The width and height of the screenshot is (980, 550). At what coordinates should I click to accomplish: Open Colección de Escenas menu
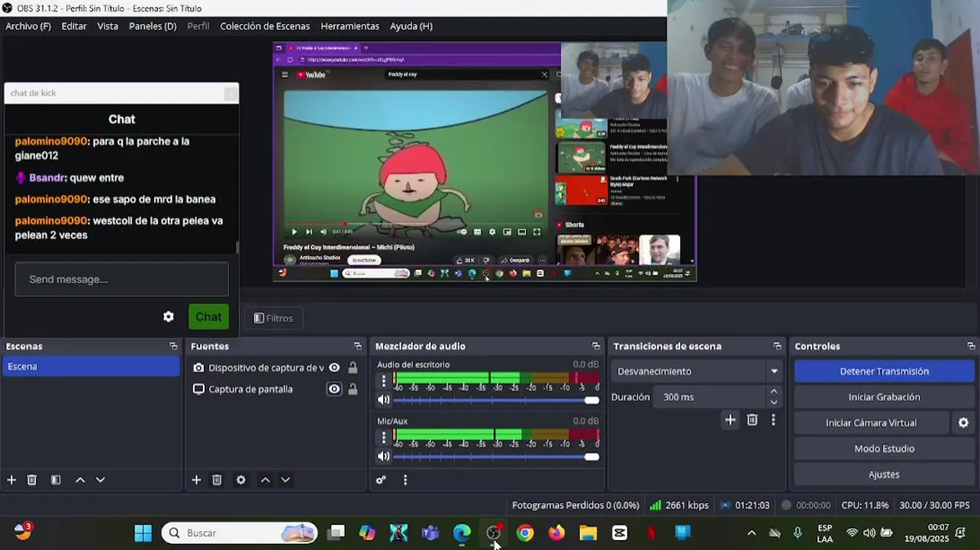tap(265, 26)
